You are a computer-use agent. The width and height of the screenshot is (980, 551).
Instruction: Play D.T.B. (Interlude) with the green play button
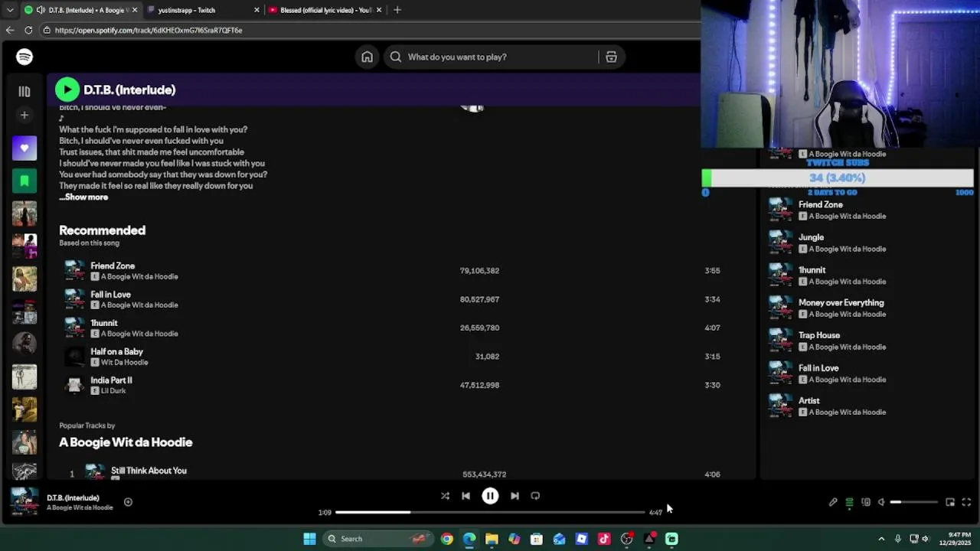point(67,90)
